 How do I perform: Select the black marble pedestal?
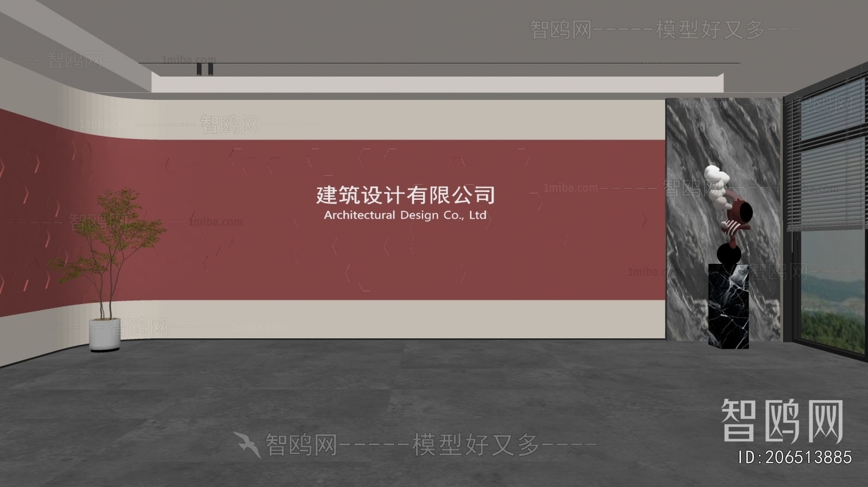point(729,306)
